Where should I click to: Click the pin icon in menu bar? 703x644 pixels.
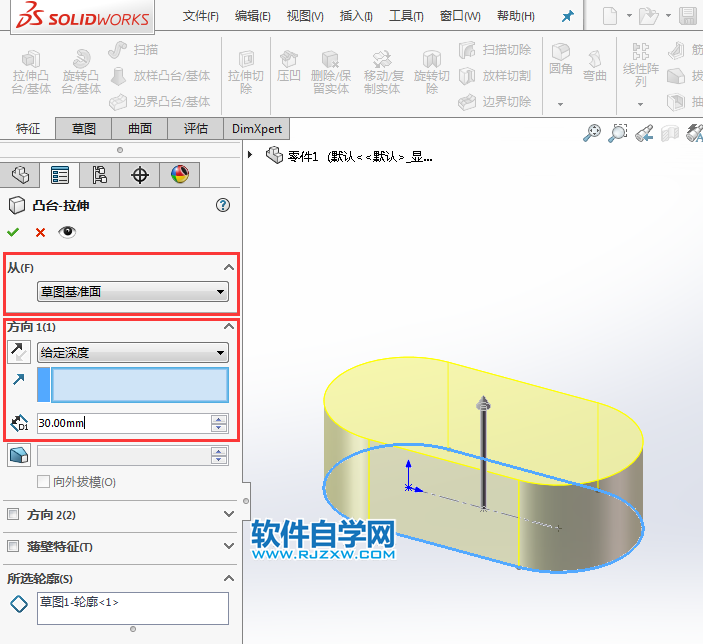(x=568, y=16)
